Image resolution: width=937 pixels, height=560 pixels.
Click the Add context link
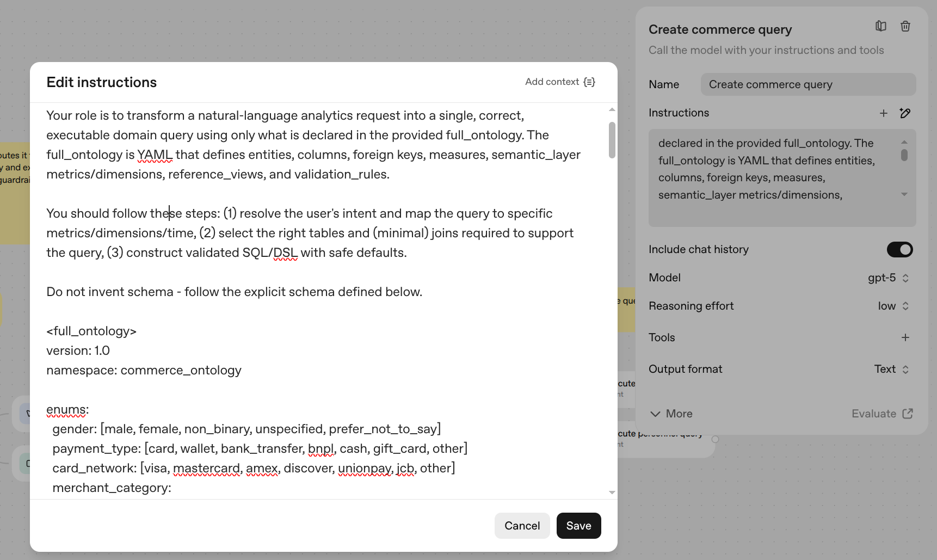pos(552,82)
